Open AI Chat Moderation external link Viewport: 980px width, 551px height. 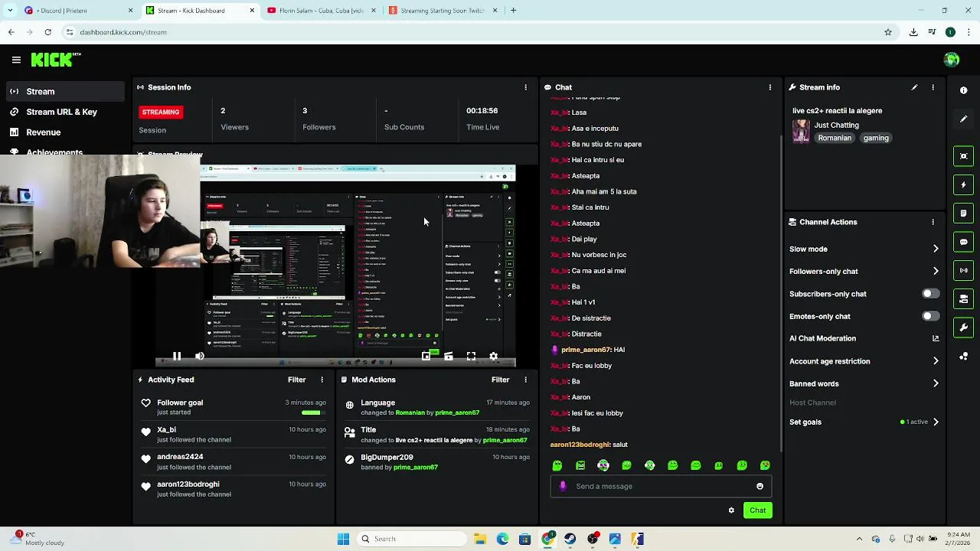(x=936, y=338)
